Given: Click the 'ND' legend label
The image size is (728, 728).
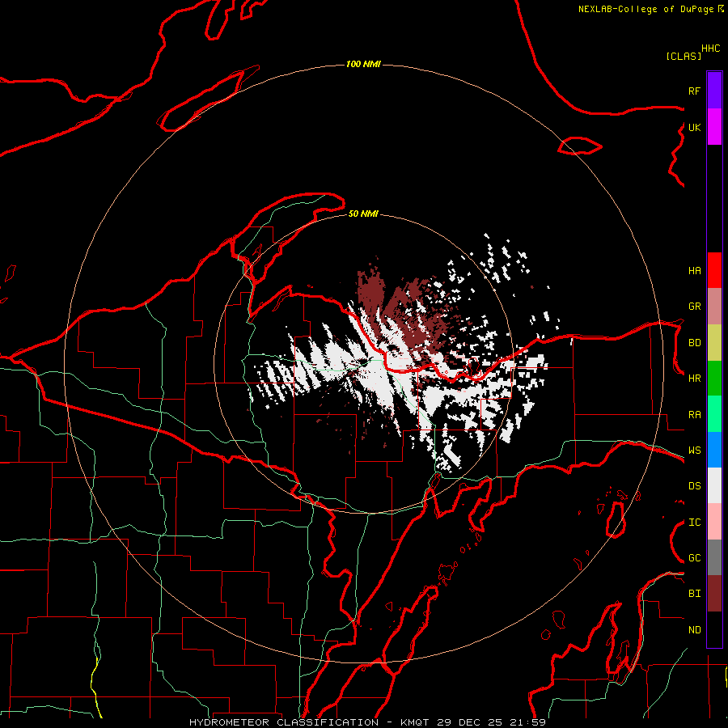Looking at the screenshot, I should click(x=694, y=630).
